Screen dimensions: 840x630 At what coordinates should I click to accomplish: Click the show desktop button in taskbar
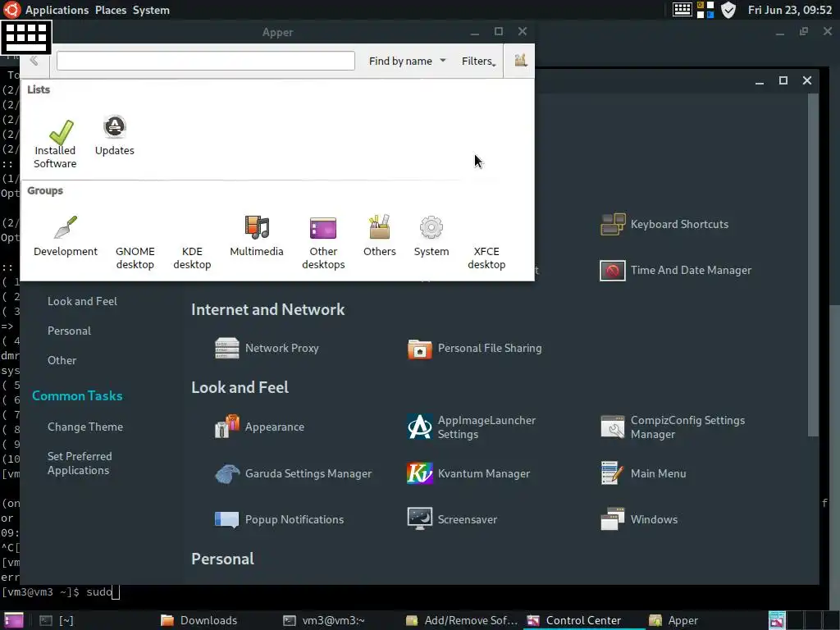click(13, 620)
